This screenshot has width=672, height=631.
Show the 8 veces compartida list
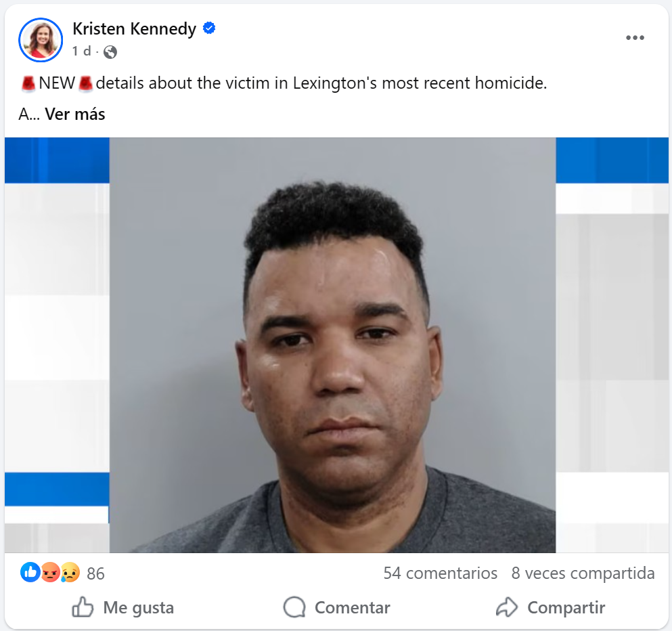(x=583, y=573)
